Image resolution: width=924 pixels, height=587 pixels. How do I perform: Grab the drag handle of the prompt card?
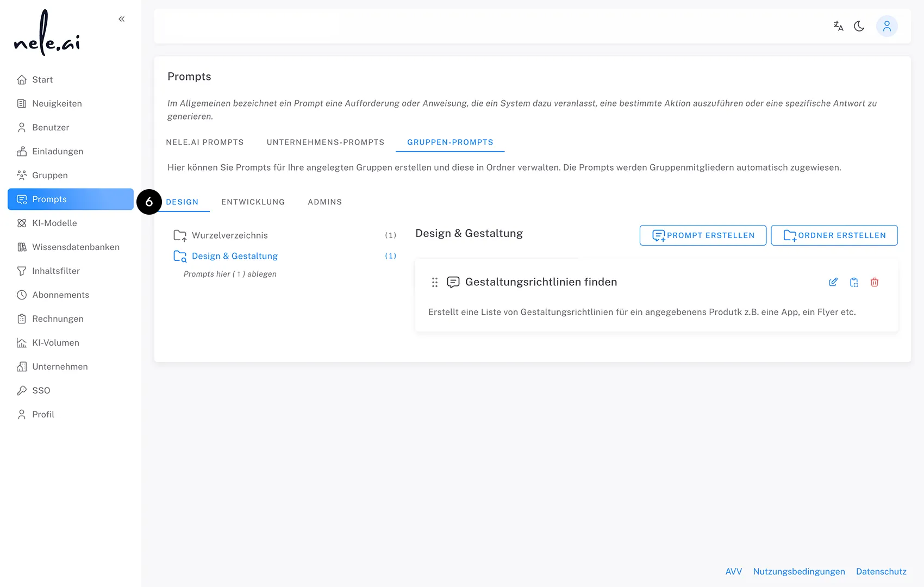click(x=434, y=282)
